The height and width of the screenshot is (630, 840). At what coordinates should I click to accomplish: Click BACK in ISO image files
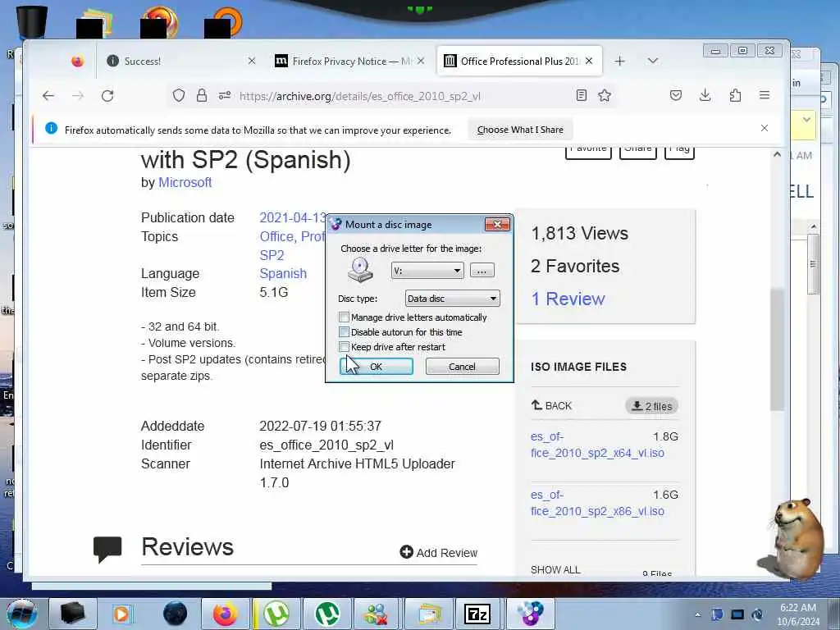[551, 405]
